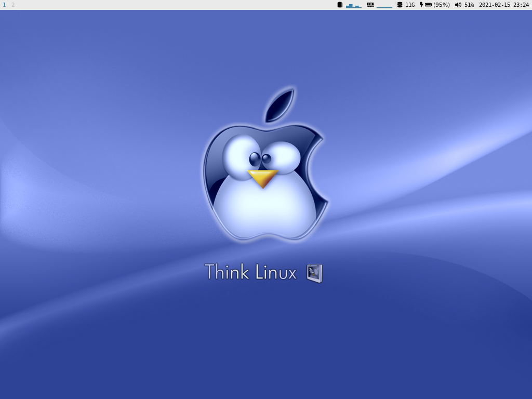Click the CPU chip icon
This screenshot has height=399, width=532.
340,5
